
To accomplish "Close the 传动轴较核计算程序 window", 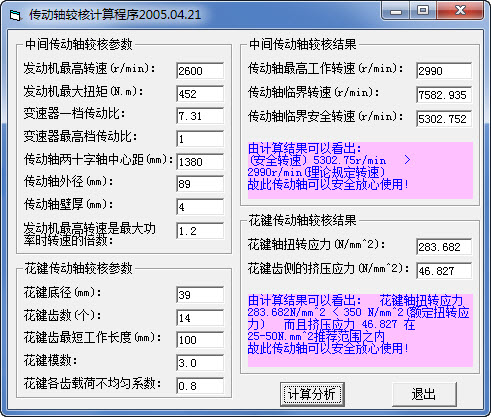I will click(x=460, y=10).
